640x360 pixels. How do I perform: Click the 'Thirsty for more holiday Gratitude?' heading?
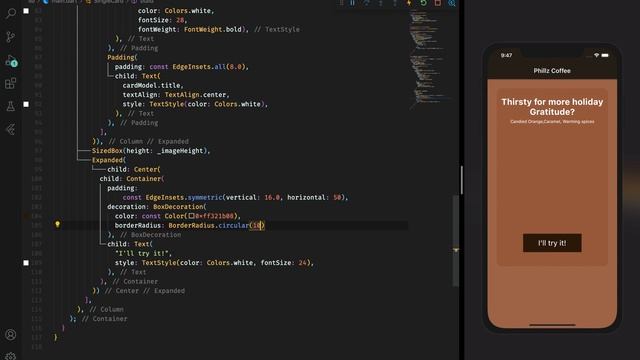pos(552,107)
